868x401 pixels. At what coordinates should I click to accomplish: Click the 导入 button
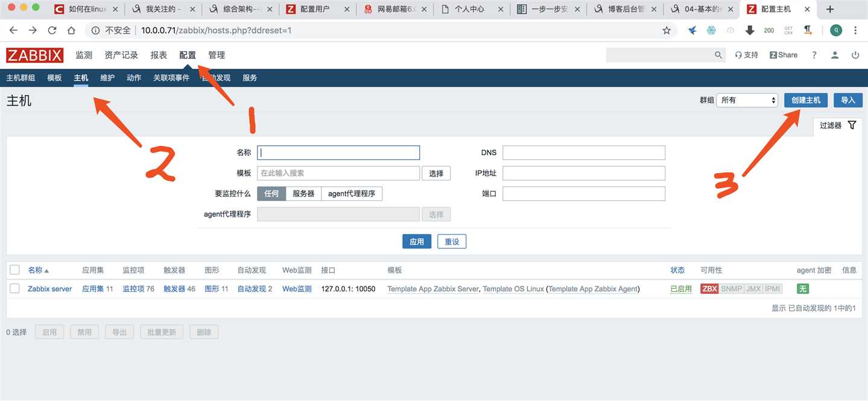[x=848, y=100]
